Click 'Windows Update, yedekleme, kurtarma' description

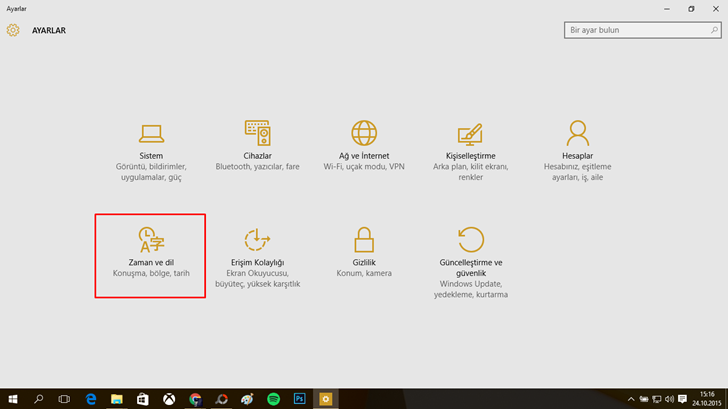(x=471, y=289)
